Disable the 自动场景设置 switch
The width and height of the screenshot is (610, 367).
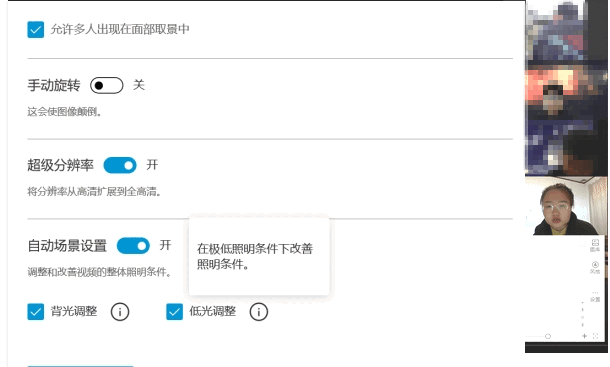click(133, 246)
